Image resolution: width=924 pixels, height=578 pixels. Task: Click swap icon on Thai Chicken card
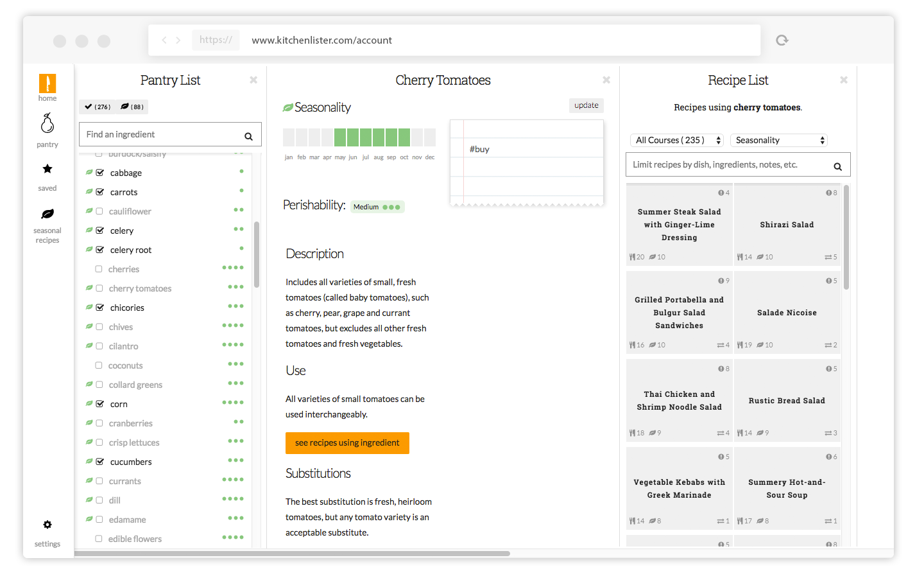coord(721,433)
